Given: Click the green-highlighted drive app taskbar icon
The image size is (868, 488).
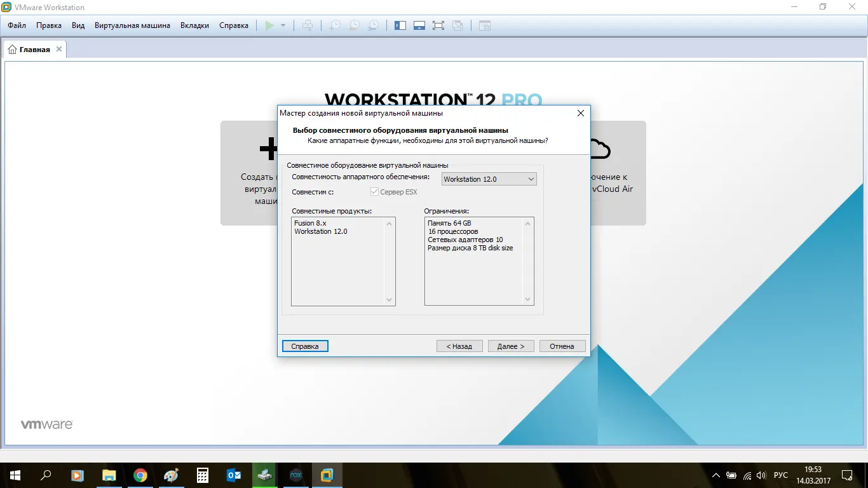Looking at the screenshot, I should 265,475.
